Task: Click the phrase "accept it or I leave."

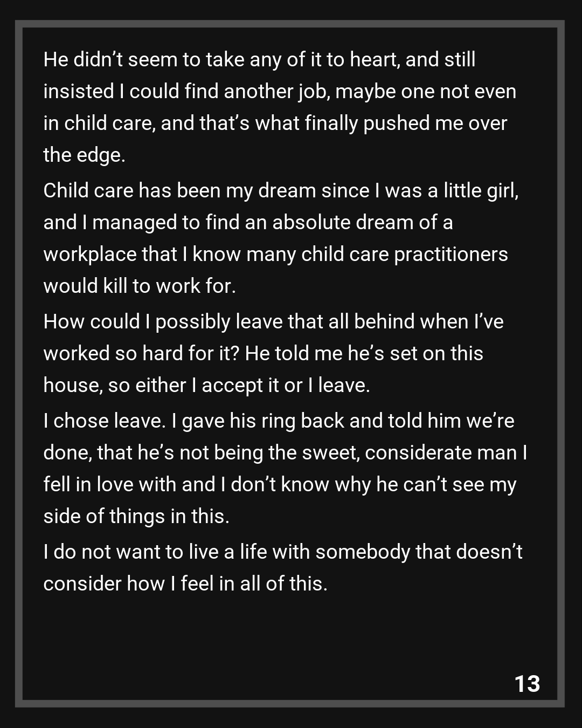Action: coord(286,386)
